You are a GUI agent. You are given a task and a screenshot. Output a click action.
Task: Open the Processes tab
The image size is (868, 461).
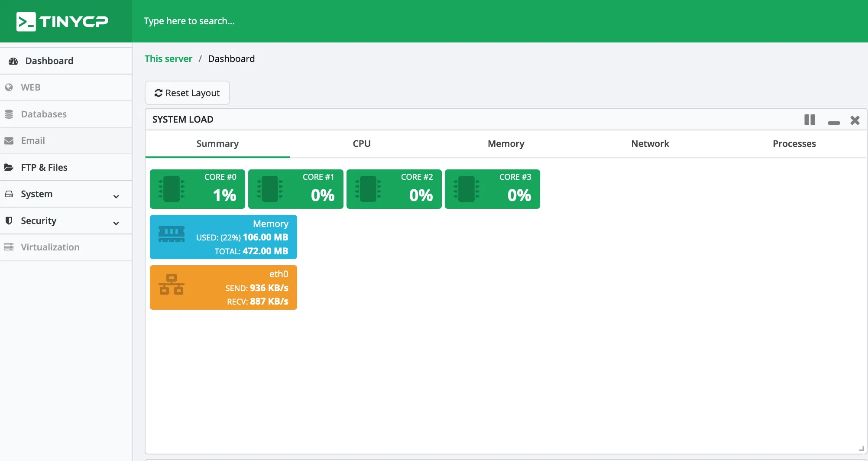(794, 144)
